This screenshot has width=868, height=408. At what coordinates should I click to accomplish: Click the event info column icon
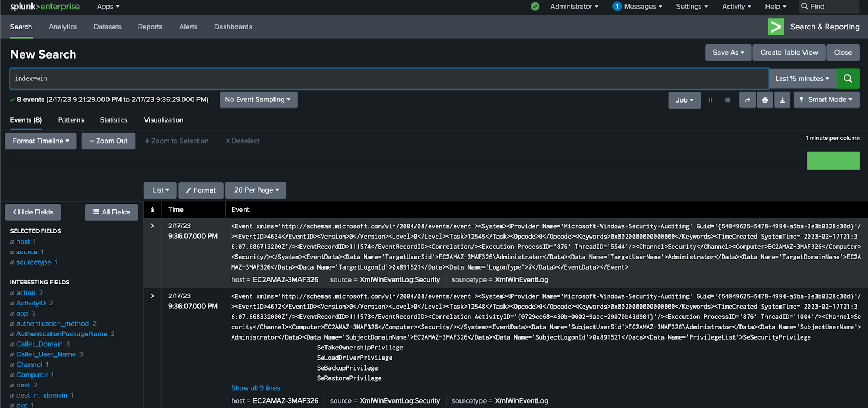pos(152,209)
